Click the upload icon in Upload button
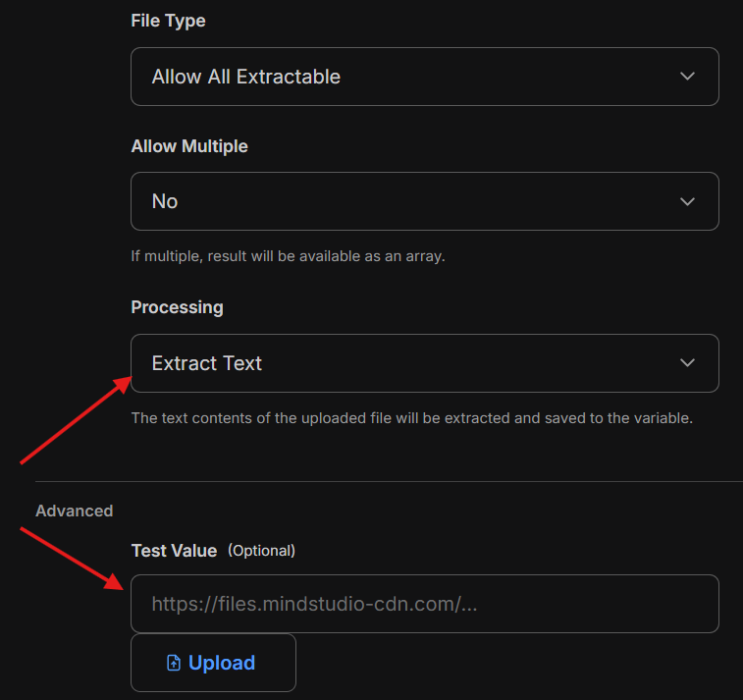 coord(174,663)
